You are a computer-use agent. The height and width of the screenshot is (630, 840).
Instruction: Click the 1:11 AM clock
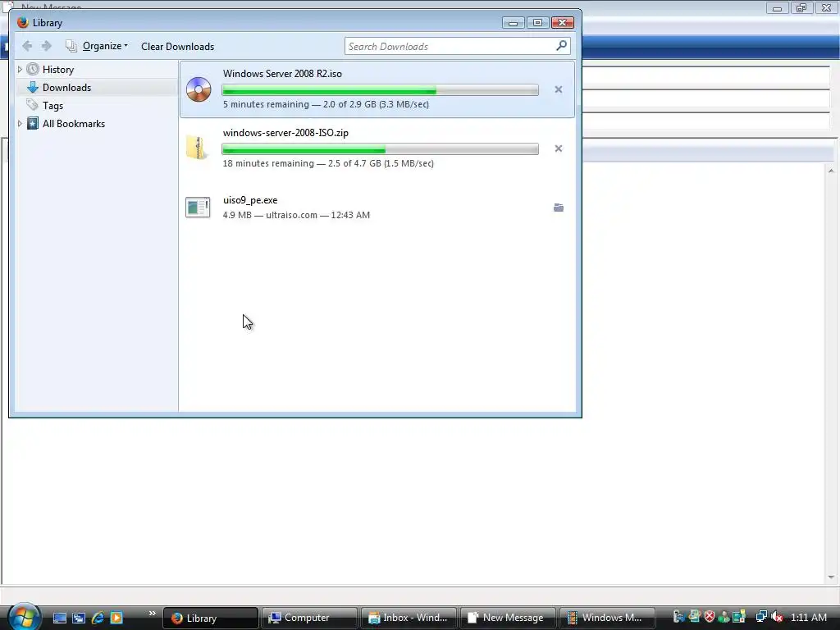tap(809, 618)
